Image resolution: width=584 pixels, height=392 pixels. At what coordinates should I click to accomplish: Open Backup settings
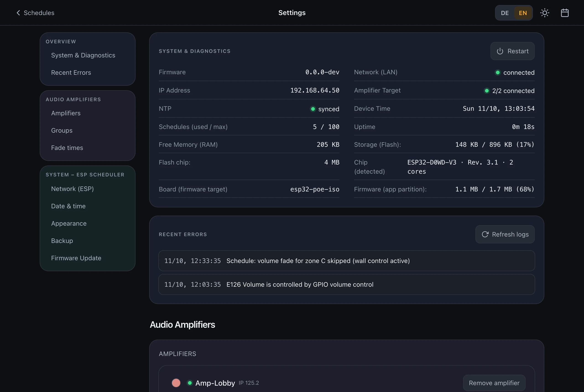click(x=62, y=241)
